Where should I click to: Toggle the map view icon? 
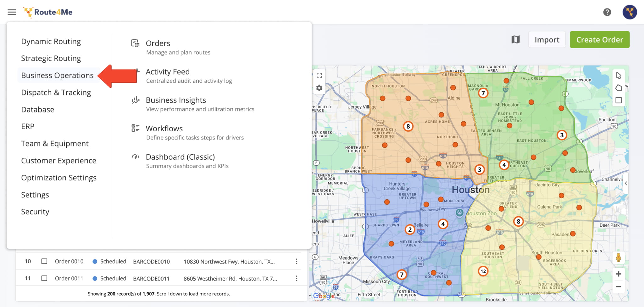pyautogui.click(x=515, y=40)
